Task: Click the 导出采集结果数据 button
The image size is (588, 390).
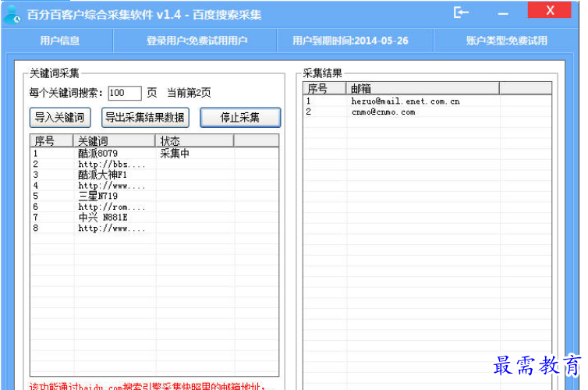Action: coord(145,118)
